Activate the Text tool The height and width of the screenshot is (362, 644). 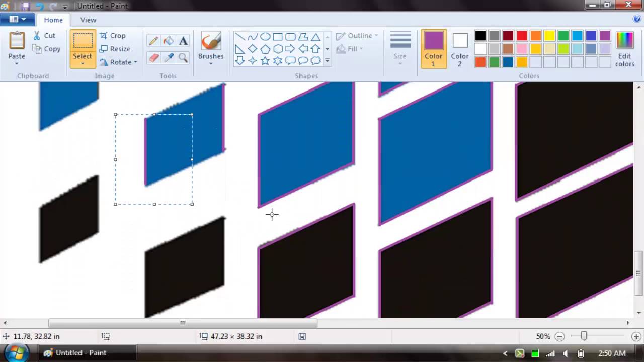183,41
